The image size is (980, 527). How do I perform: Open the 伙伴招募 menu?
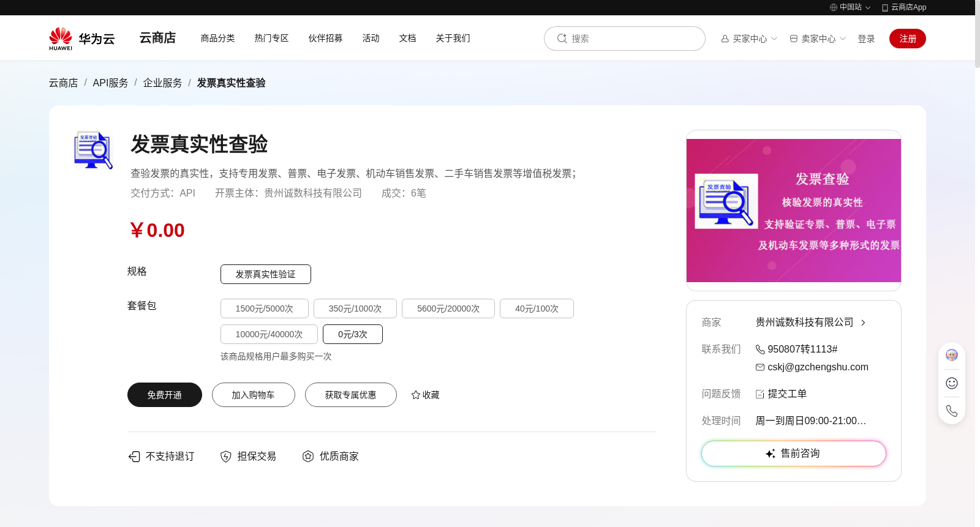tap(326, 38)
